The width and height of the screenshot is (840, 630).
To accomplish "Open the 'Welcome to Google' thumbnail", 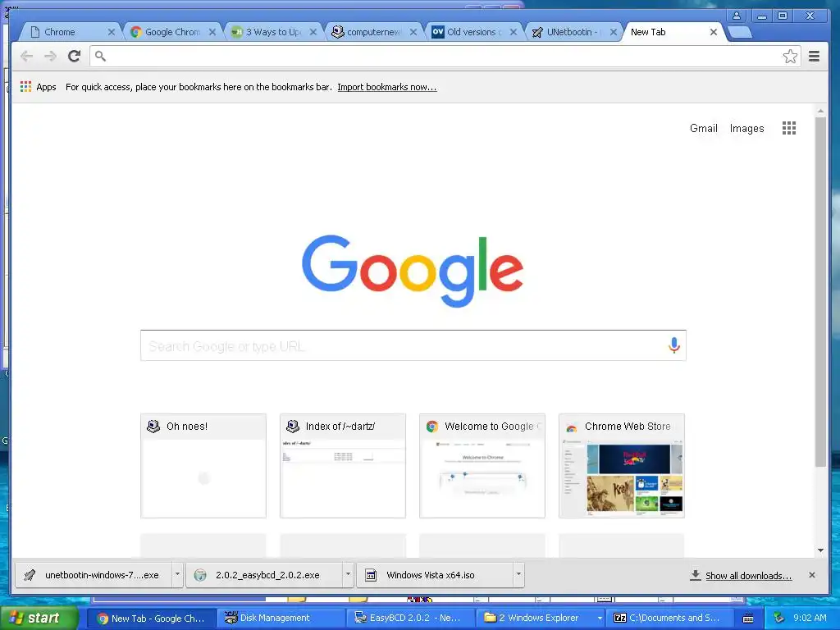I will (482, 466).
